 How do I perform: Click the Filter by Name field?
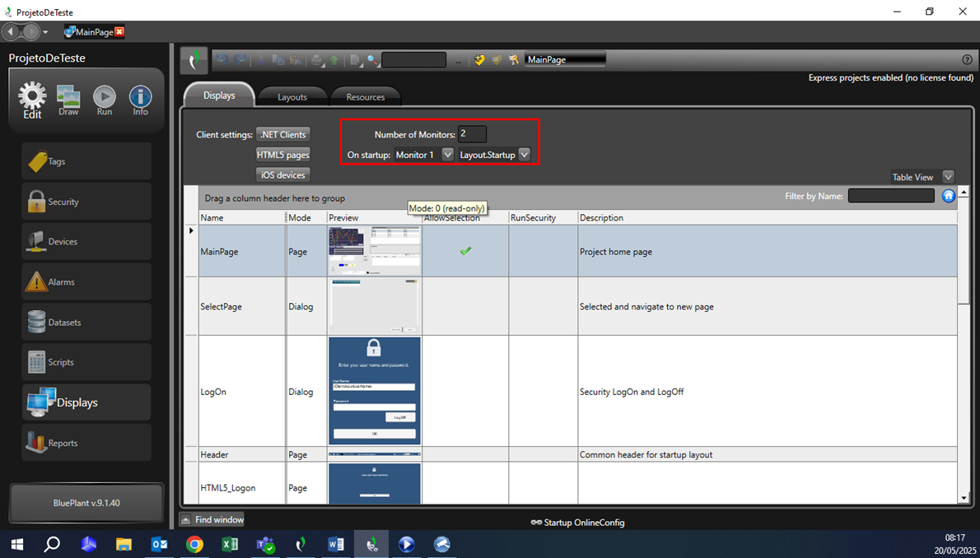click(x=891, y=196)
